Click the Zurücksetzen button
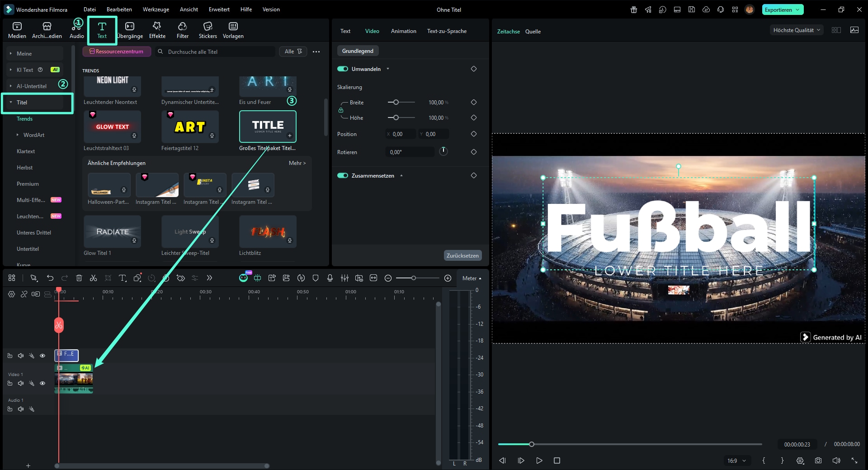Viewport: 868px width, 470px height. click(x=462, y=255)
